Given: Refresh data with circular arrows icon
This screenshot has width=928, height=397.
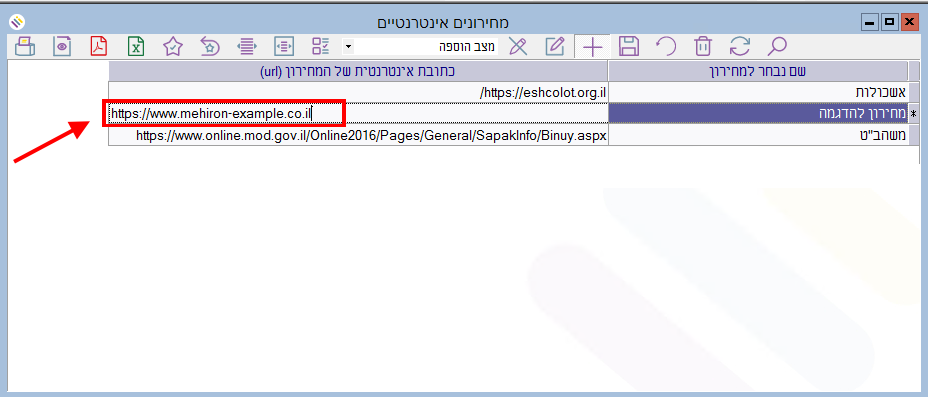Looking at the screenshot, I should pos(739,46).
